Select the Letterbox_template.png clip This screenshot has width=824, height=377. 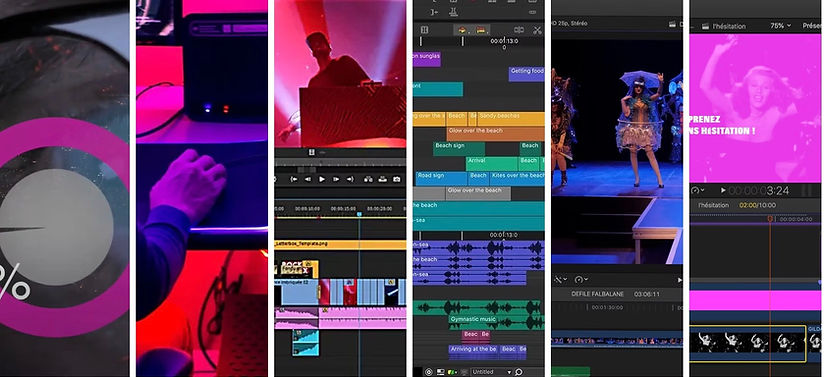[340, 245]
